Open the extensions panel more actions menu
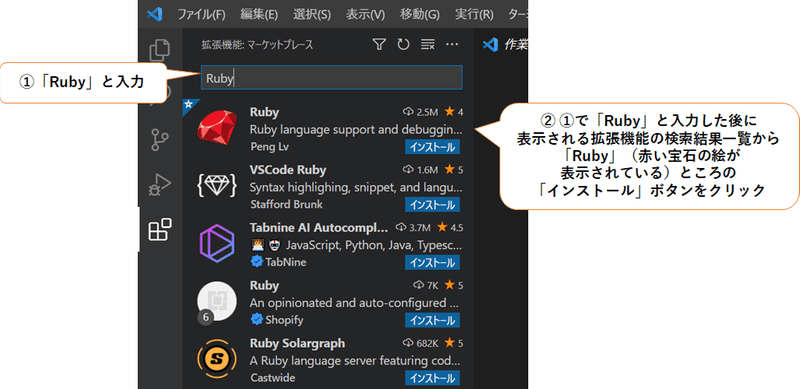 point(452,45)
